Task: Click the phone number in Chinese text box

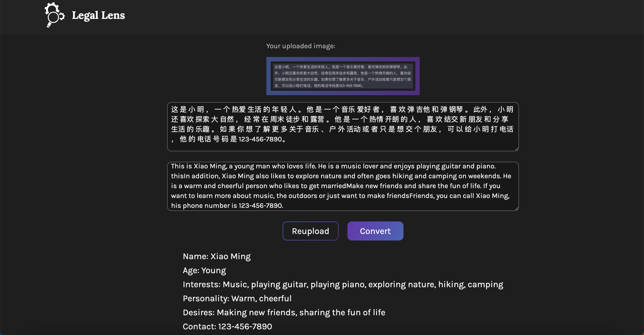Action: 260,139
